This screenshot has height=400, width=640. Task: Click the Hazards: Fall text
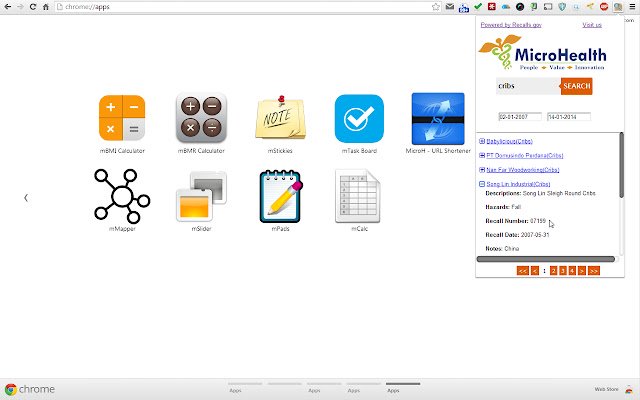tap(503, 207)
